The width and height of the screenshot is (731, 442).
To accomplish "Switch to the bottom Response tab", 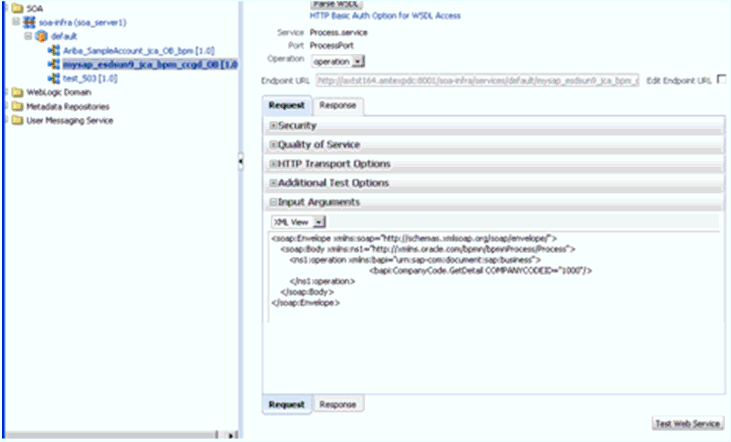I will pos(338,404).
